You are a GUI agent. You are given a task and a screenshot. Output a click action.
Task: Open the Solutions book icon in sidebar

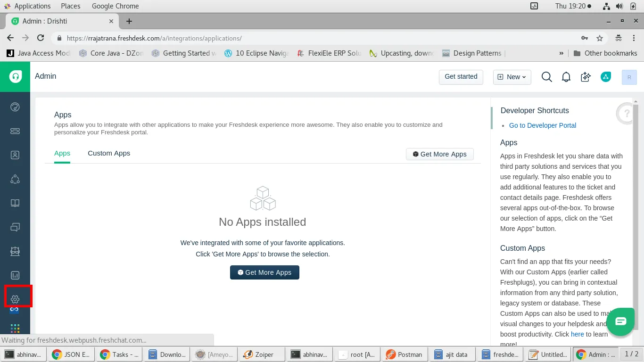(15, 203)
